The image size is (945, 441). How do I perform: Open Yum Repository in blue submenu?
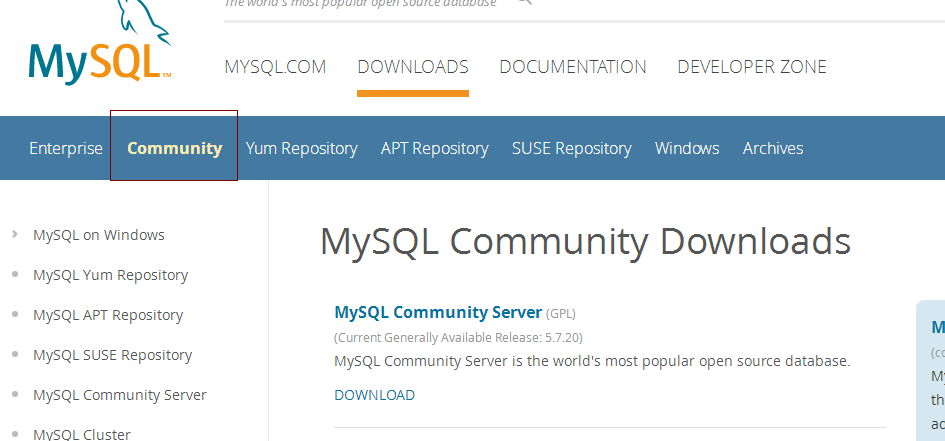[301, 148]
